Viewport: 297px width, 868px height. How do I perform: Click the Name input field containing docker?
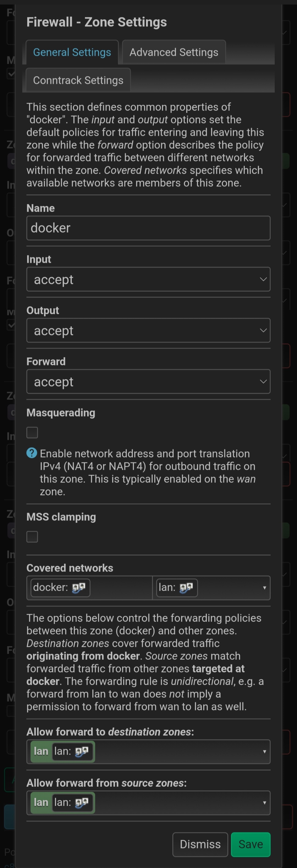coord(148,228)
